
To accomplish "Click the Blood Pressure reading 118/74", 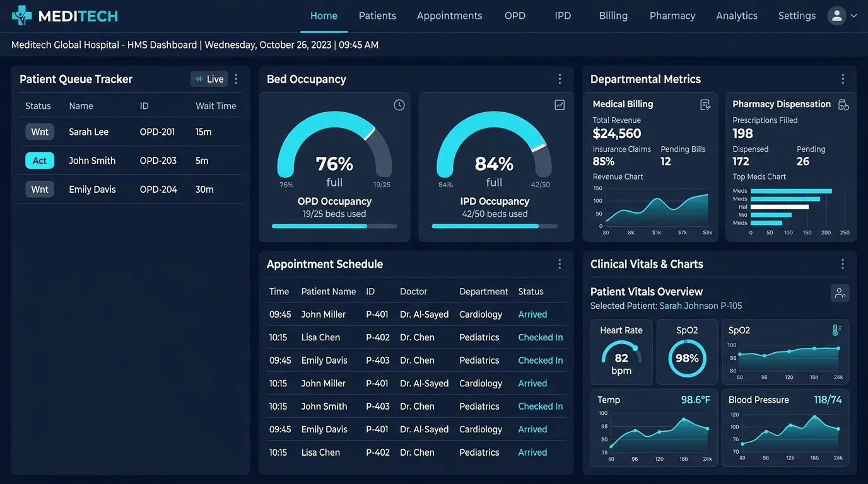I will [x=828, y=400].
